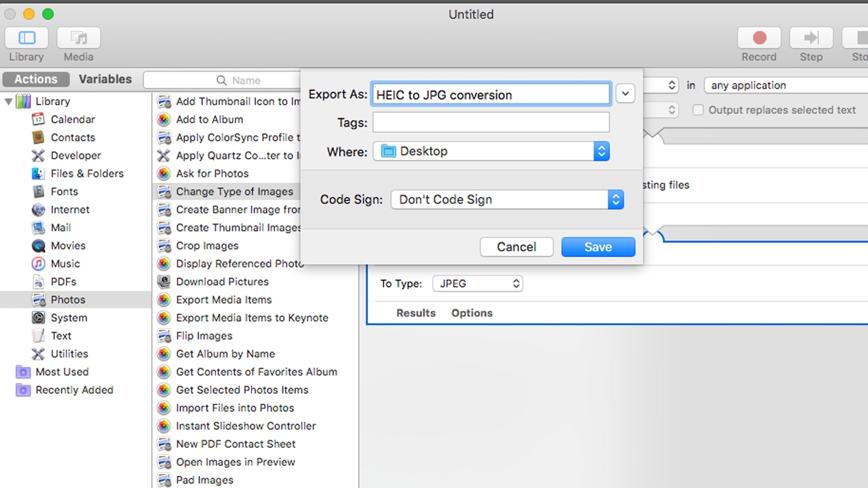Image resolution: width=868 pixels, height=488 pixels.
Task: Open the Code Sign dropdown menu
Action: click(x=616, y=200)
